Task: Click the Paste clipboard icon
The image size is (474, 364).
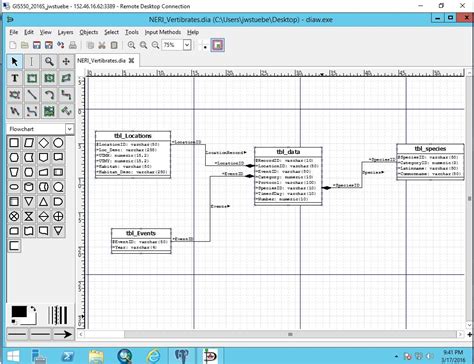Action: 114,45
